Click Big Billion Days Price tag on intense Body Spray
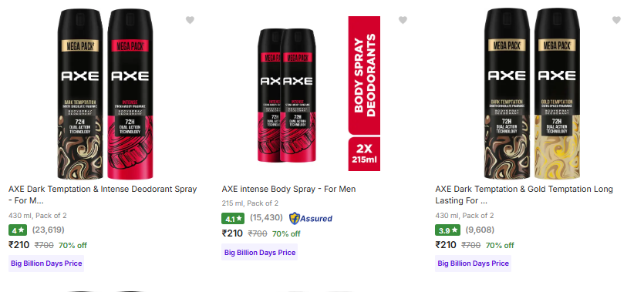Viewport: 644px width, 292px height. click(x=260, y=252)
